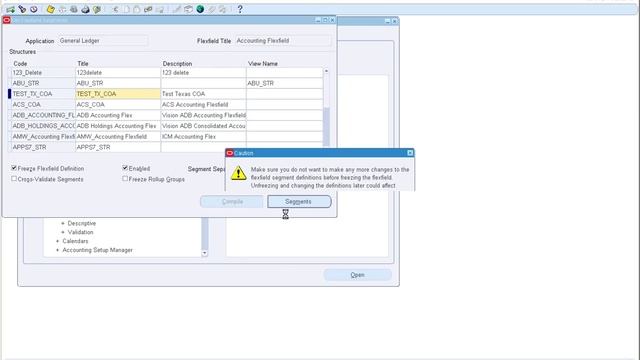Click the ACS Accounting Flexfield description cell
Viewport: 640px width, 360px height.
click(x=203, y=104)
